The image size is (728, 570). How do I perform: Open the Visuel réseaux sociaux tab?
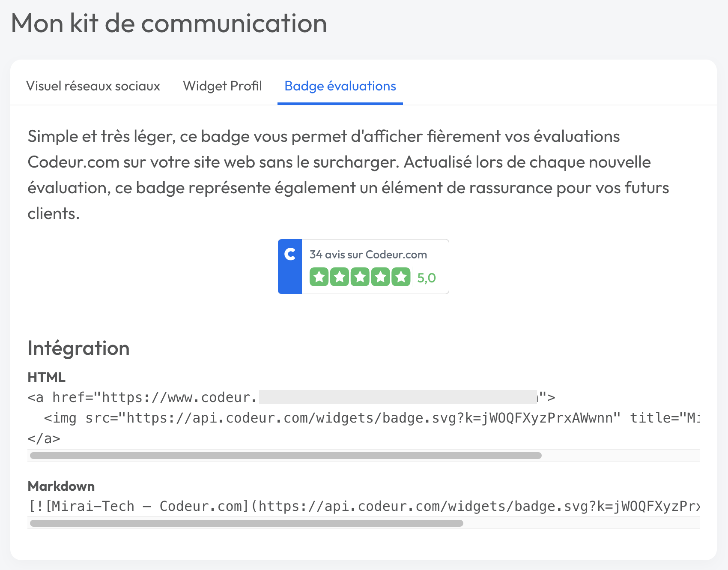click(93, 86)
